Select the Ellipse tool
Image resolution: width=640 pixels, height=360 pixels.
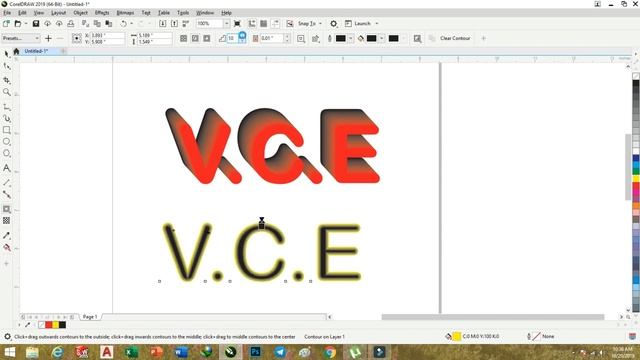tap(7, 142)
